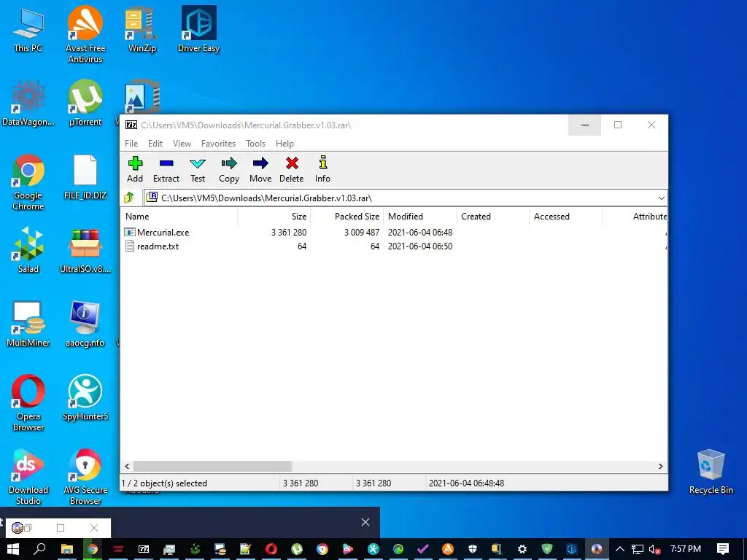Open Download Studio desktop shortcut
The height and width of the screenshot is (560, 747).
click(x=28, y=477)
